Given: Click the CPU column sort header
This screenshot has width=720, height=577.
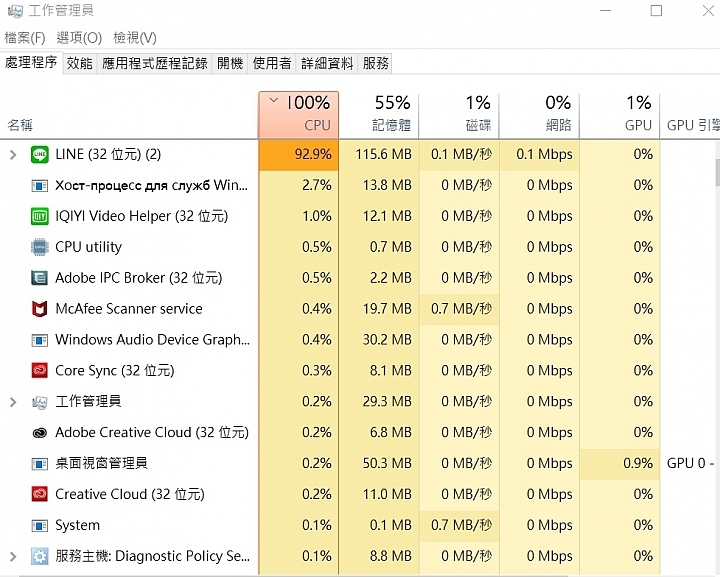Looking at the screenshot, I should 299,115.
